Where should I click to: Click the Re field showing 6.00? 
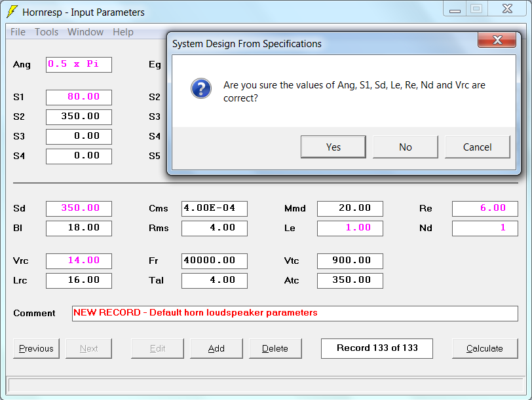(x=485, y=208)
